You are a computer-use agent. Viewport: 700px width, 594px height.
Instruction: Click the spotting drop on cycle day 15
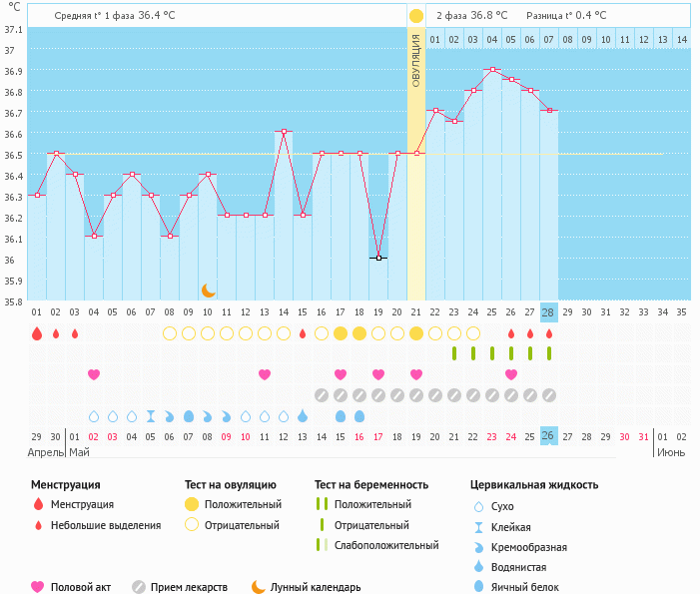tap(303, 333)
